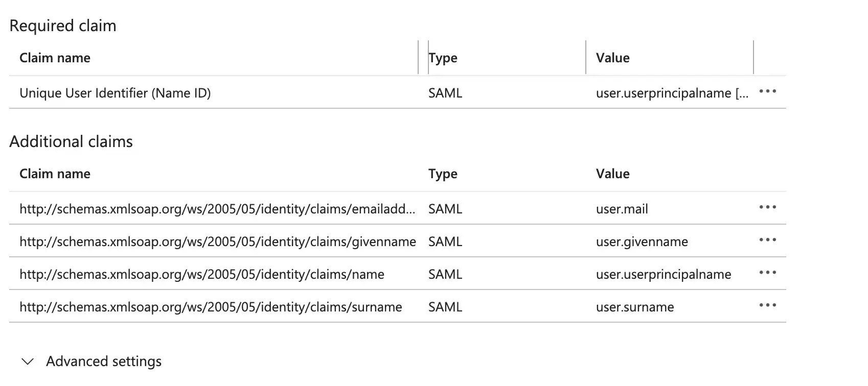Click Claim name header under Additional claims
868x386 pixels.
[x=55, y=174]
